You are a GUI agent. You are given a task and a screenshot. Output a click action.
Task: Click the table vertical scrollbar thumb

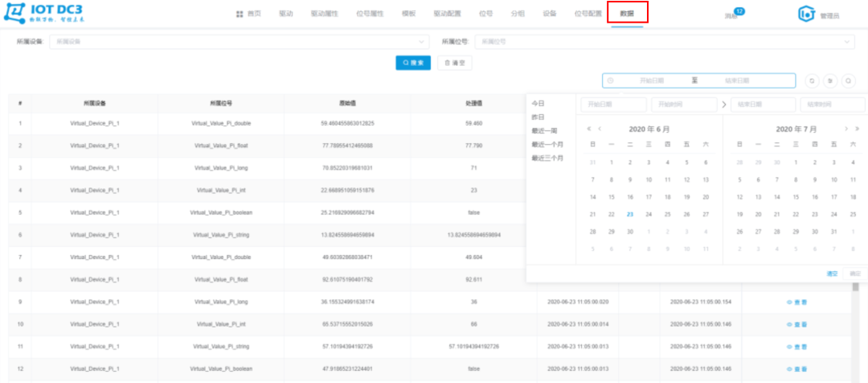(855, 286)
